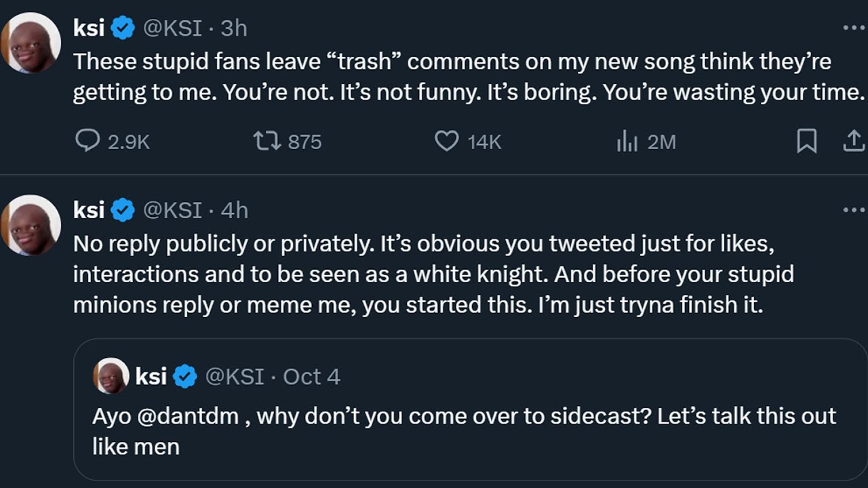Click the Oct 4 date in quoted tweet

tap(311, 376)
